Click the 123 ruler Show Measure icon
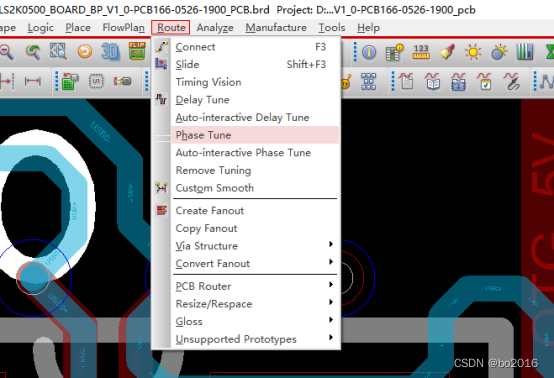Screen dimensions: 554x378 [421, 52]
